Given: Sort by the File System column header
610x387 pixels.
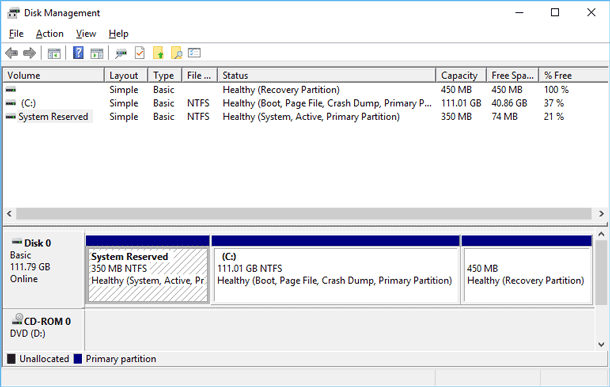Looking at the screenshot, I should pyautogui.click(x=200, y=75).
